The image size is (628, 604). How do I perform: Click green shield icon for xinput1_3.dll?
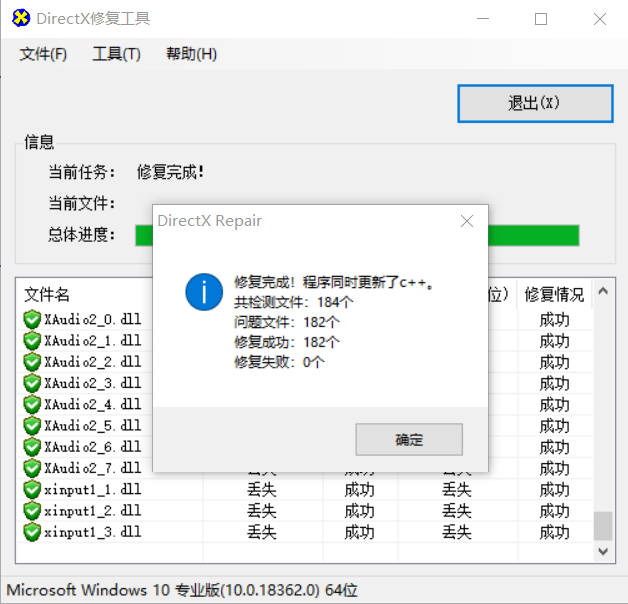32,532
